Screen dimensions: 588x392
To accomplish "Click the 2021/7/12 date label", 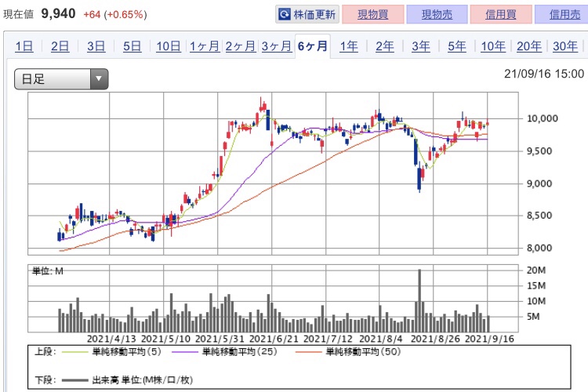I will pos(328,339).
